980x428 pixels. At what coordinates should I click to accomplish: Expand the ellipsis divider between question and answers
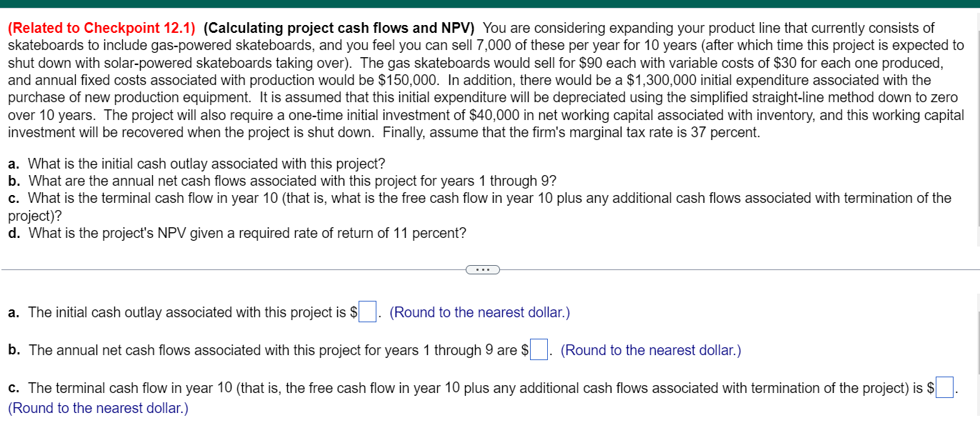coord(483,269)
